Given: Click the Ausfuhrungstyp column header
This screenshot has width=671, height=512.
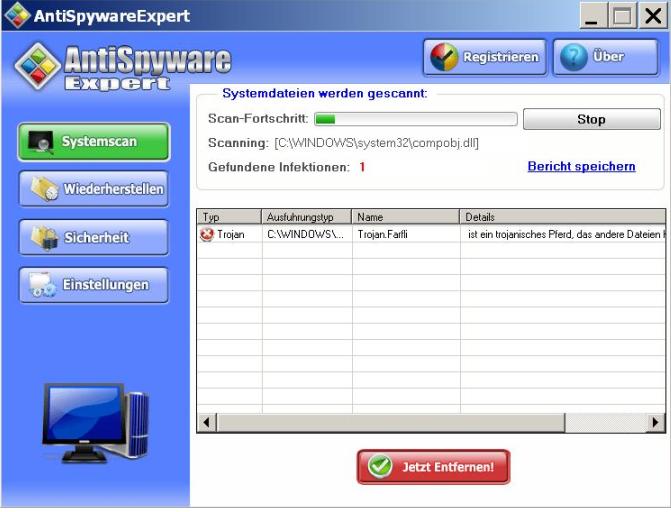Looking at the screenshot, I should pos(306,217).
